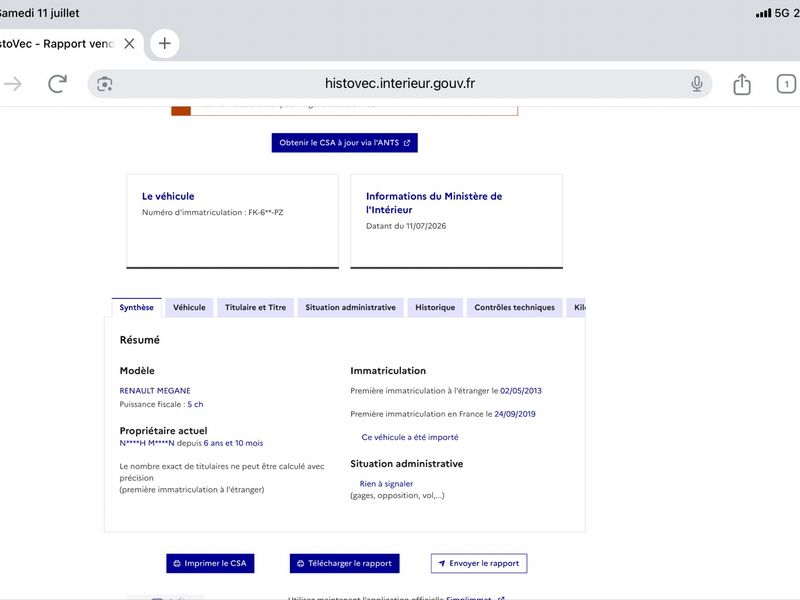The width and height of the screenshot is (800, 600).
Task: Click Télécharger le rapport button
Action: (x=344, y=563)
